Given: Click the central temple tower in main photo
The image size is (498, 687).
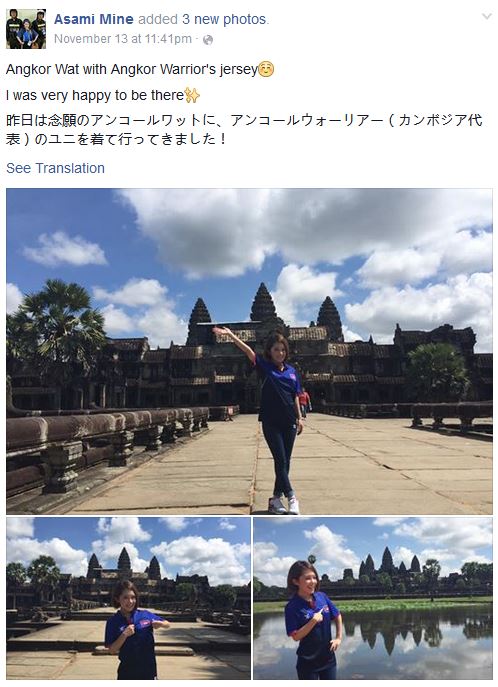Looking at the screenshot, I should click(263, 303).
